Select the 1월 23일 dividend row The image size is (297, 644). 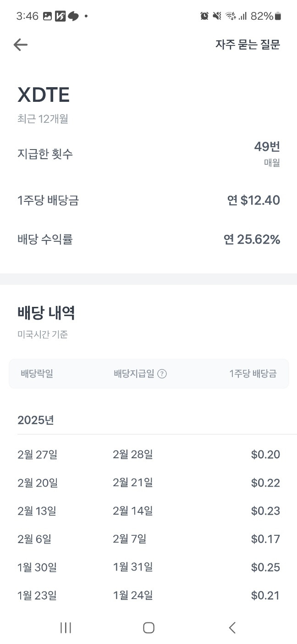point(148,595)
